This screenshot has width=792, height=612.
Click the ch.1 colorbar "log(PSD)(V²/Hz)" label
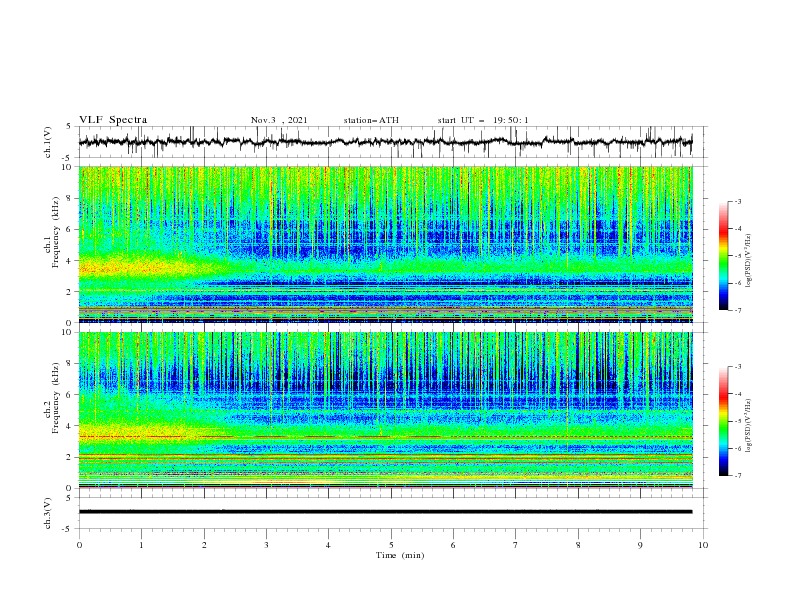[748, 261]
